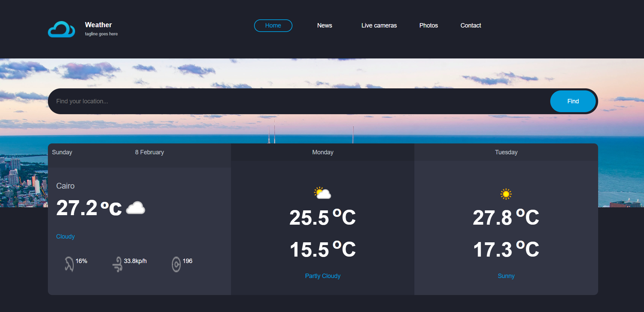Open the Home menu item
Viewport: 644px width, 312px height.
[273, 25]
